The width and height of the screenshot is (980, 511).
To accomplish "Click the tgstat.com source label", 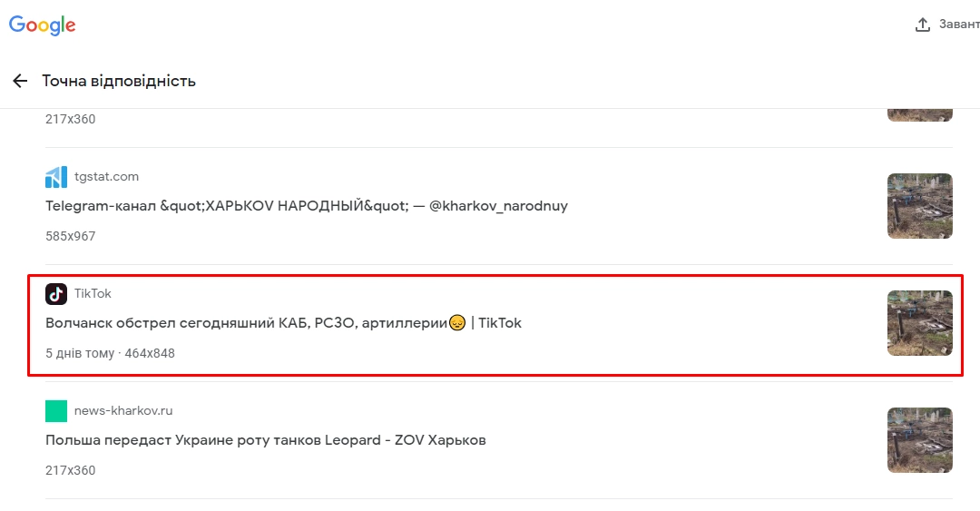I will point(106,176).
